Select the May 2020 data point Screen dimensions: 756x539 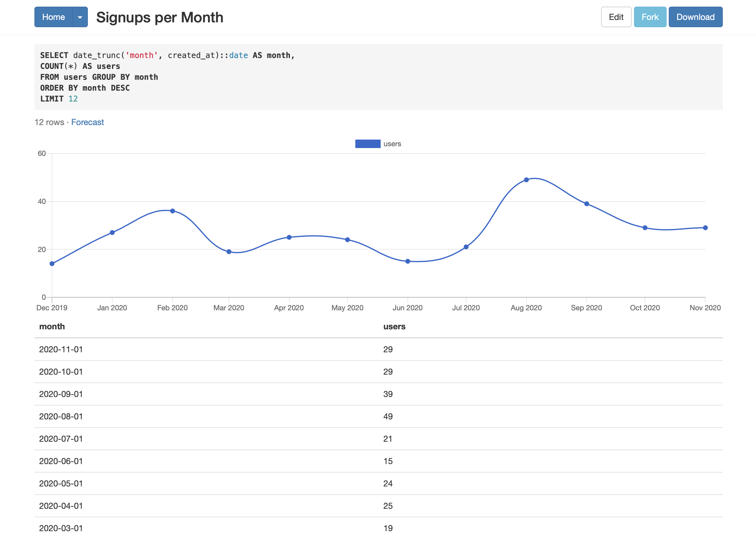[348, 240]
